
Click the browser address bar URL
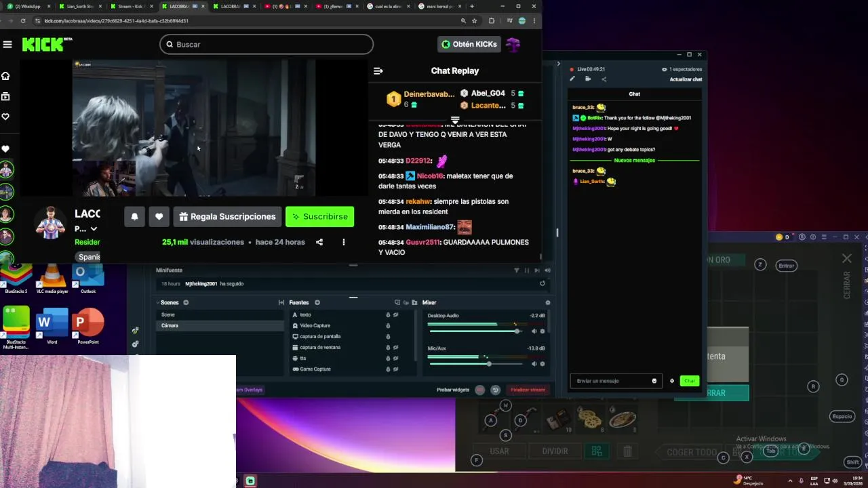[116, 21]
